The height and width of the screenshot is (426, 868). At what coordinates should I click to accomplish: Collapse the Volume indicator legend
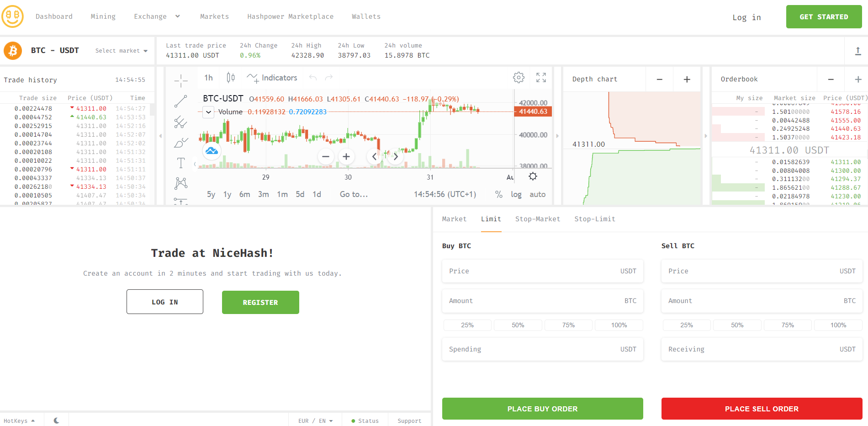point(208,112)
